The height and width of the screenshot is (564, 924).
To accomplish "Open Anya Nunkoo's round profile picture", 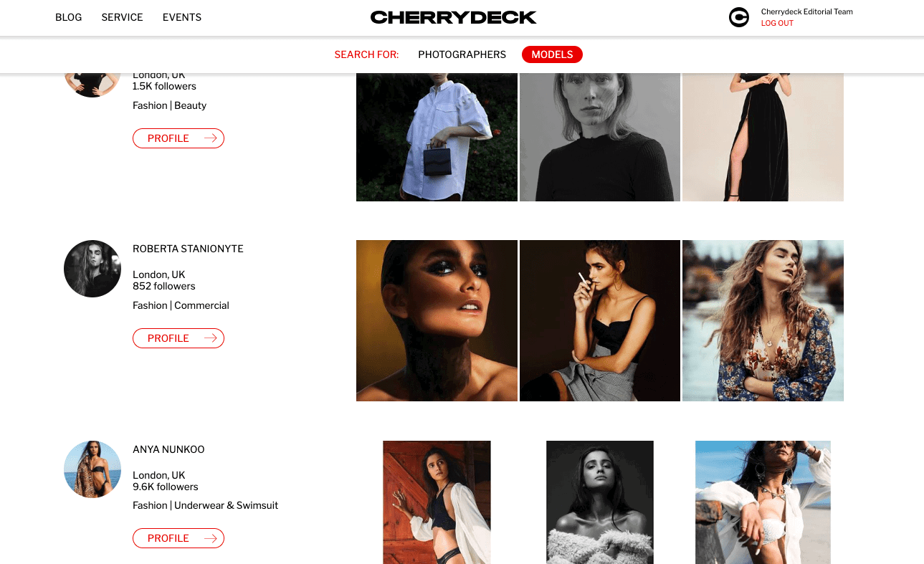I will (x=92, y=469).
